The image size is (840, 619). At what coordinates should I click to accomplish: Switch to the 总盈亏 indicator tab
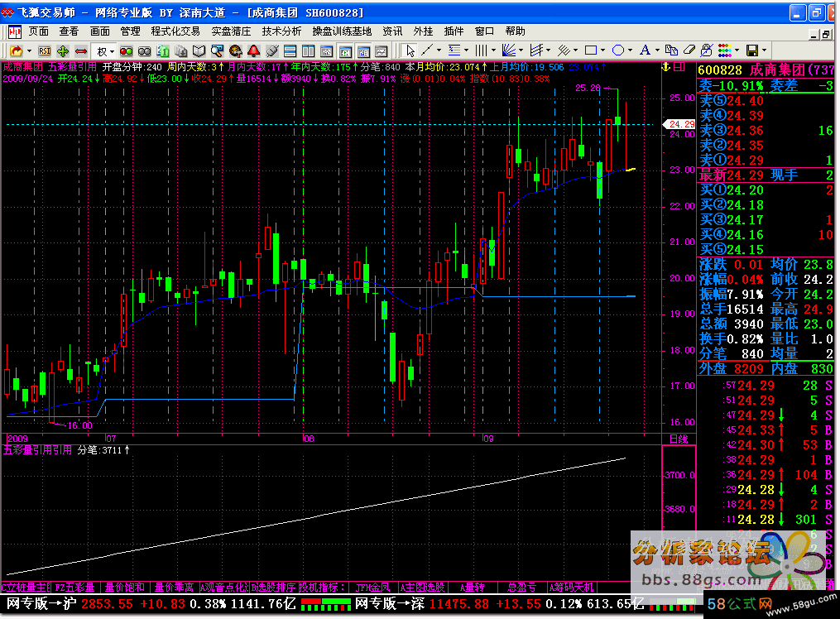click(x=521, y=588)
